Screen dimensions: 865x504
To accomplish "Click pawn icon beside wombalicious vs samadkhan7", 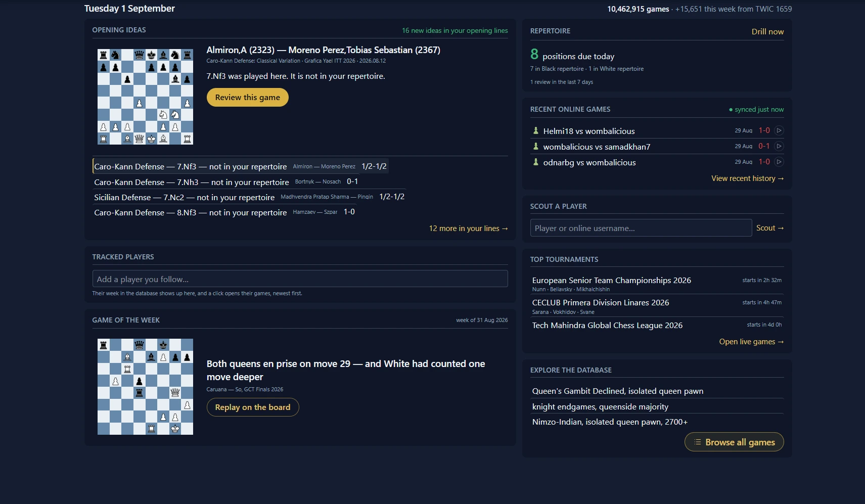I will 536,146.
